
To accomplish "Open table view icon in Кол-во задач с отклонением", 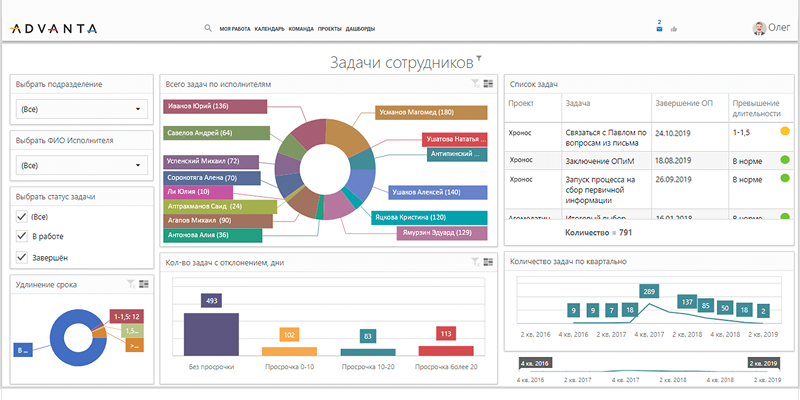I will coord(488,262).
